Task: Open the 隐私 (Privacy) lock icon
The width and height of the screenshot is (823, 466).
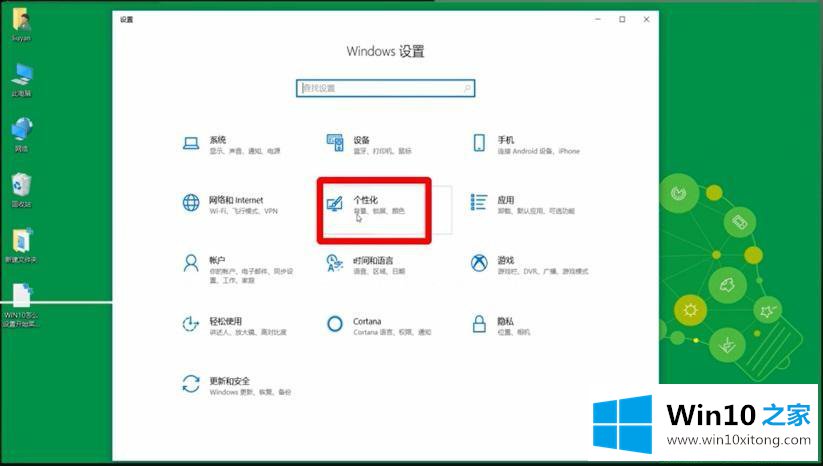Action: click(x=479, y=324)
